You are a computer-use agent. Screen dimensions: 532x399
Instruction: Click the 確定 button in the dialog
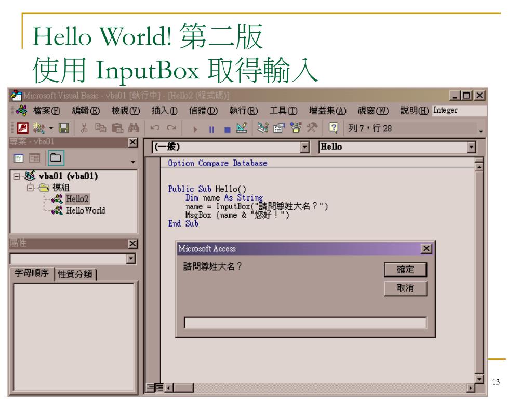click(x=405, y=270)
